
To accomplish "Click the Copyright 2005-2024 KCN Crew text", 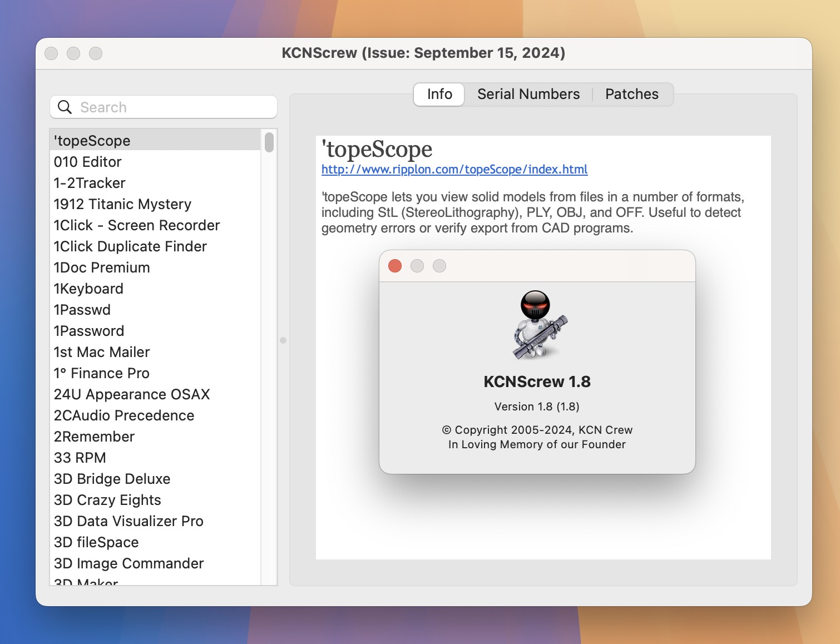I will click(x=537, y=430).
